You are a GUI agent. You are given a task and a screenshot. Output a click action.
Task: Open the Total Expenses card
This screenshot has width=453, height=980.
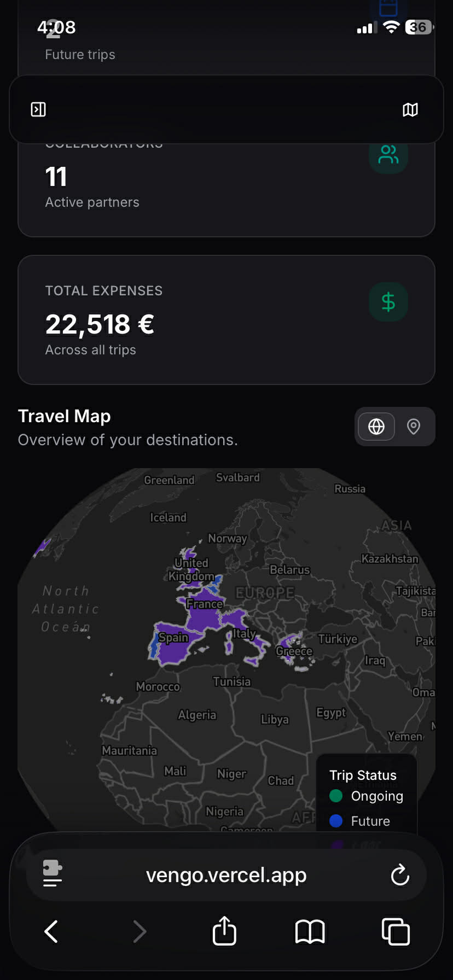point(226,320)
